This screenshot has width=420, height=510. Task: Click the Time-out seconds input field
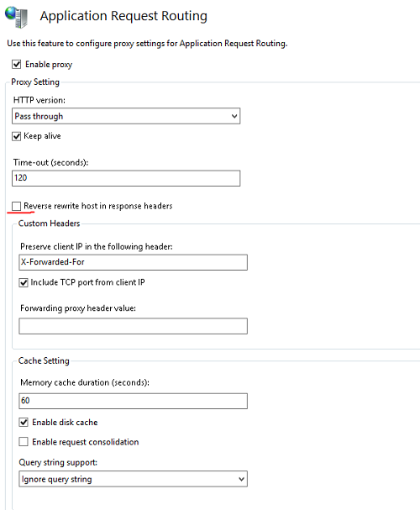click(x=126, y=178)
